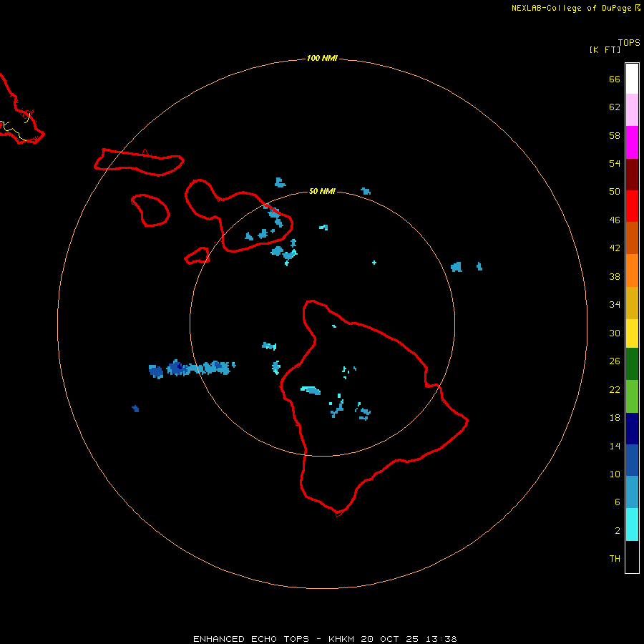Image resolution: width=644 pixels, height=644 pixels.
Task: Click the Lanai island outline
Action: [x=150, y=210]
